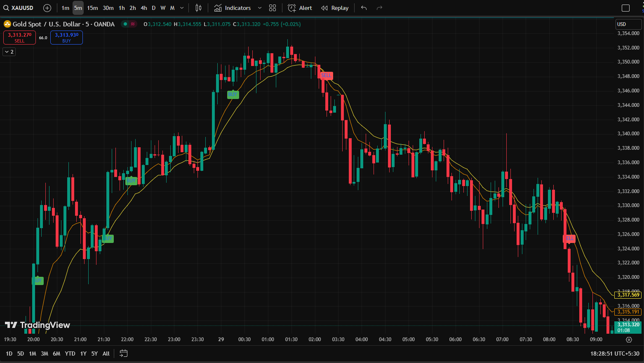Click the blue BUY 3,313.930 button

point(66,38)
